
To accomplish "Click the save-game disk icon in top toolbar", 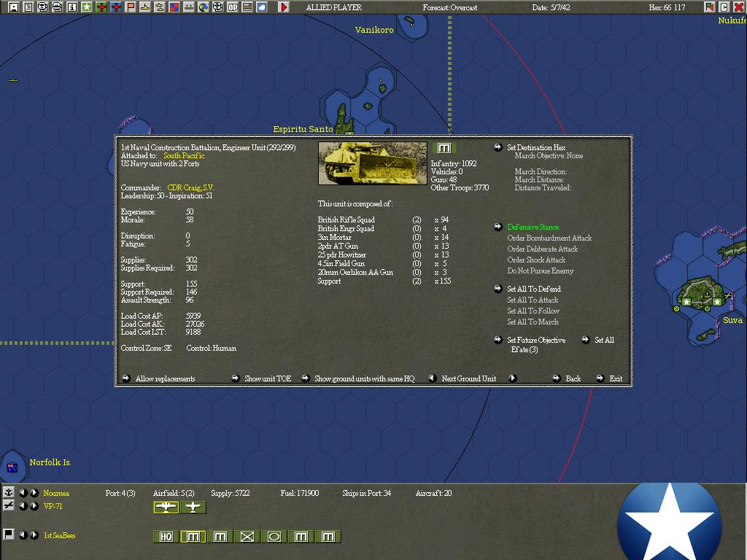I will [x=14, y=7].
